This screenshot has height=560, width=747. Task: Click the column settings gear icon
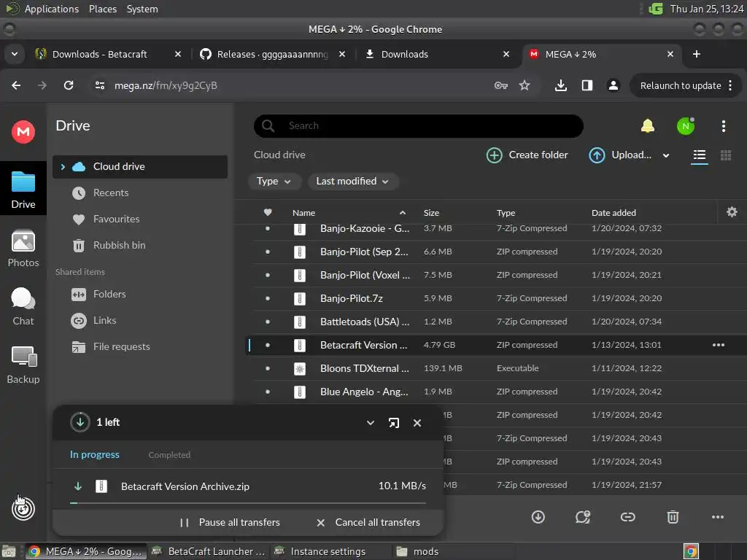pyautogui.click(x=732, y=212)
